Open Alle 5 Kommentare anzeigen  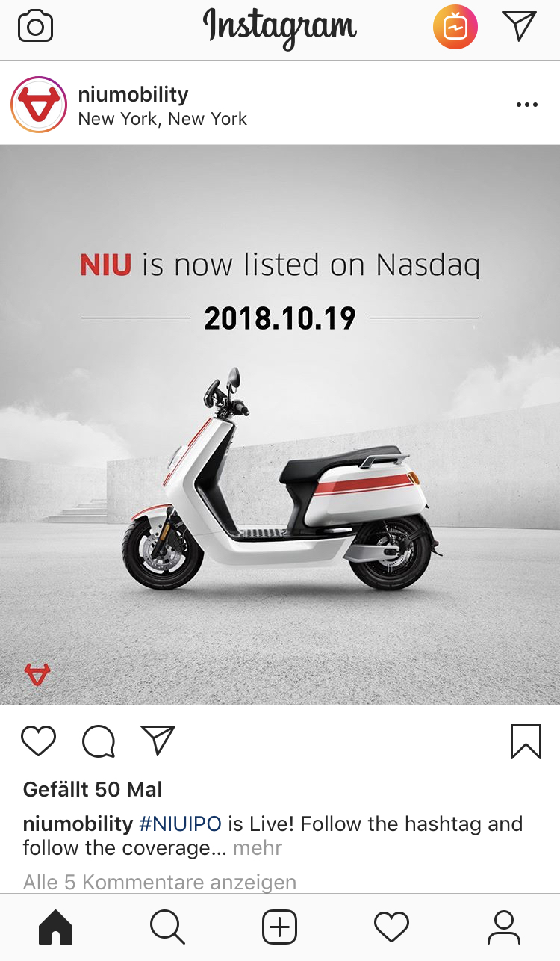160,882
